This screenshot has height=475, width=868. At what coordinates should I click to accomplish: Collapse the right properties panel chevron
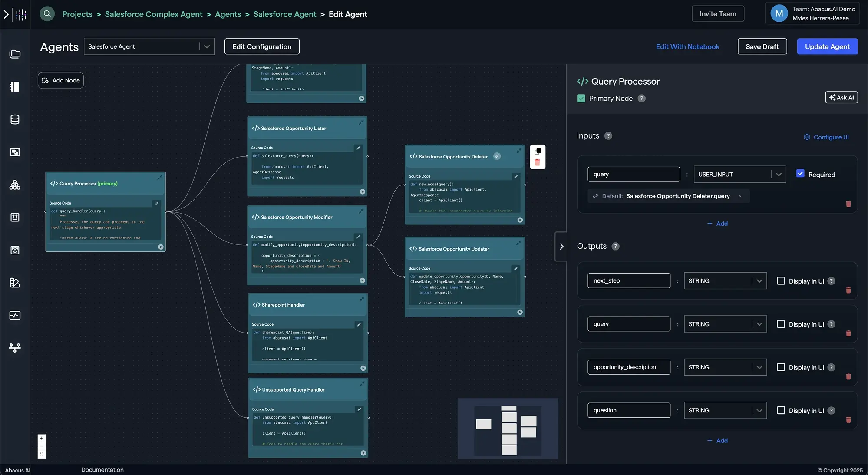pos(561,247)
